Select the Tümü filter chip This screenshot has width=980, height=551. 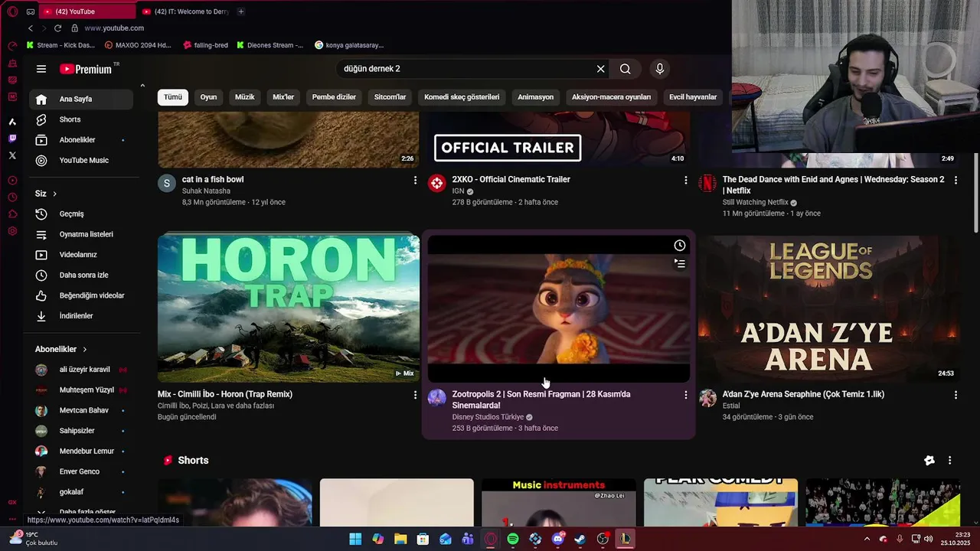173,97
